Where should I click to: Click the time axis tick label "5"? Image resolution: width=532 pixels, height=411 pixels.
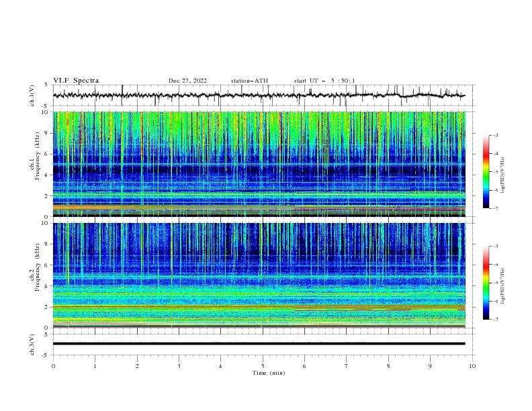click(263, 366)
